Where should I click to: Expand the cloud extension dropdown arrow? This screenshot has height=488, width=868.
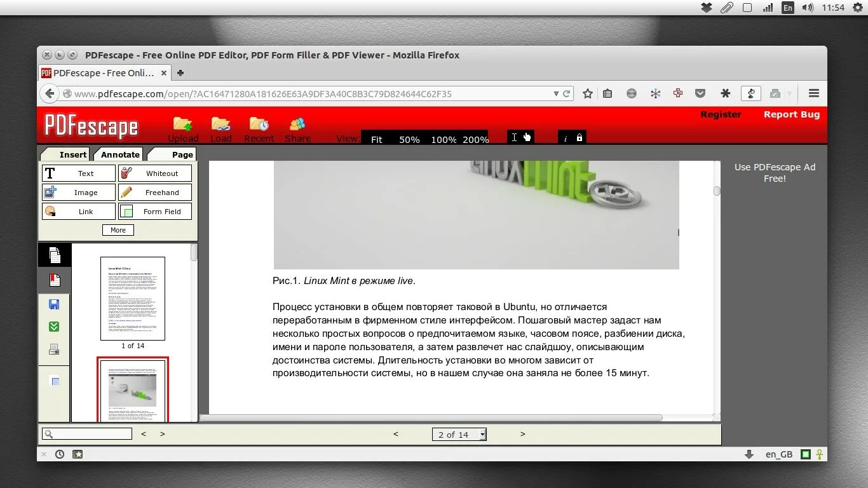point(790,94)
